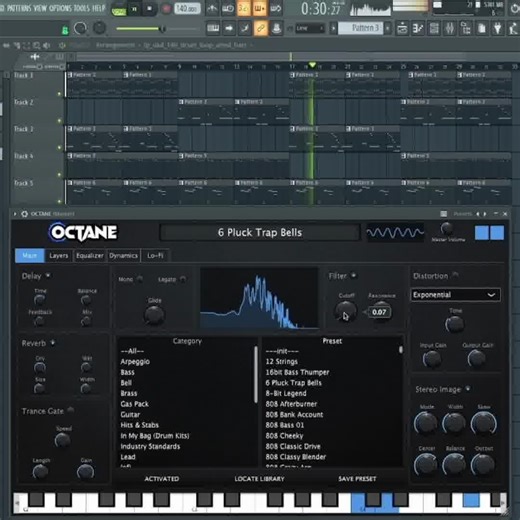Select the Gas Pack category
This screenshot has height=520, width=520.
[x=135, y=404]
